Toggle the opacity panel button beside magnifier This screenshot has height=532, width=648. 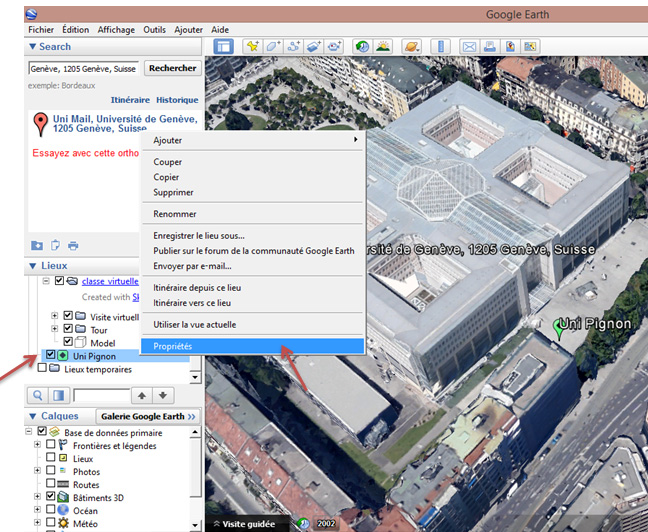point(59,396)
